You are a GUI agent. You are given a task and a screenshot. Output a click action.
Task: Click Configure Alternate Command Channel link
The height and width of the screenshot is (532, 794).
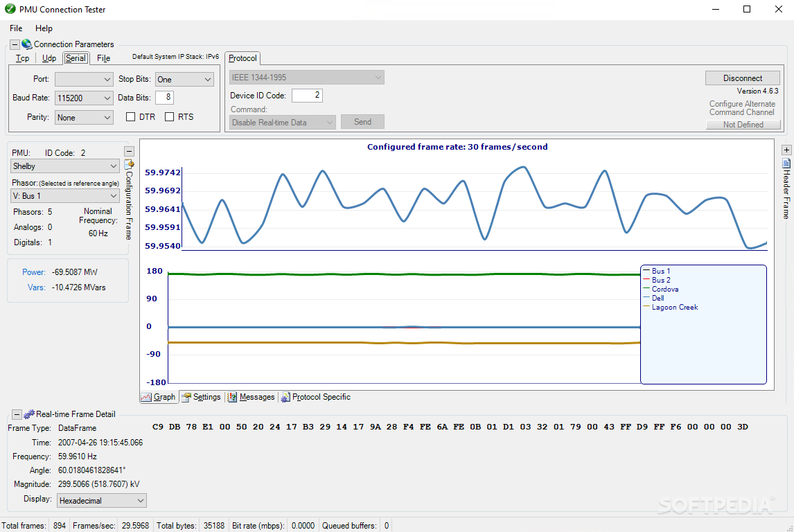[x=742, y=108]
